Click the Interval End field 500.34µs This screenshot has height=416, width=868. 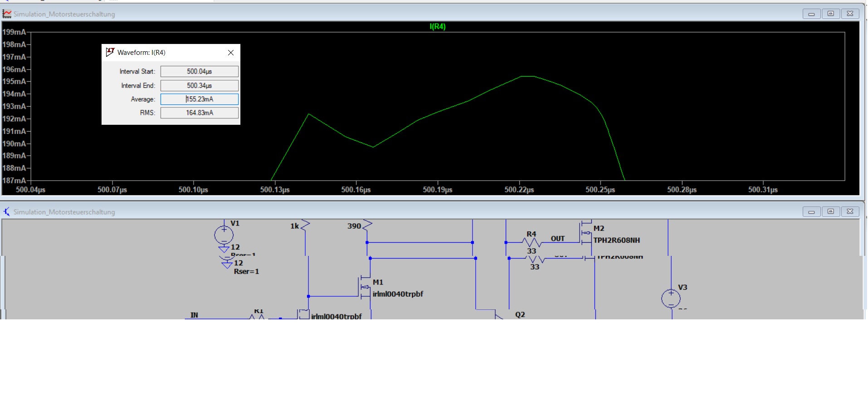click(200, 85)
